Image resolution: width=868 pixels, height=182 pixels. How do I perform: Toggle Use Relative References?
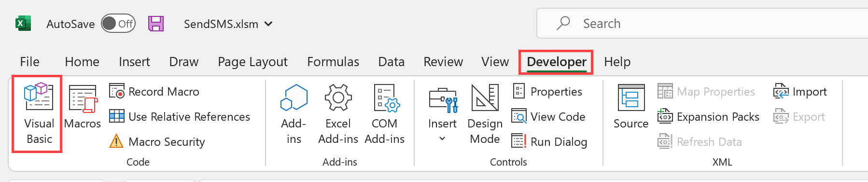click(180, 116)
